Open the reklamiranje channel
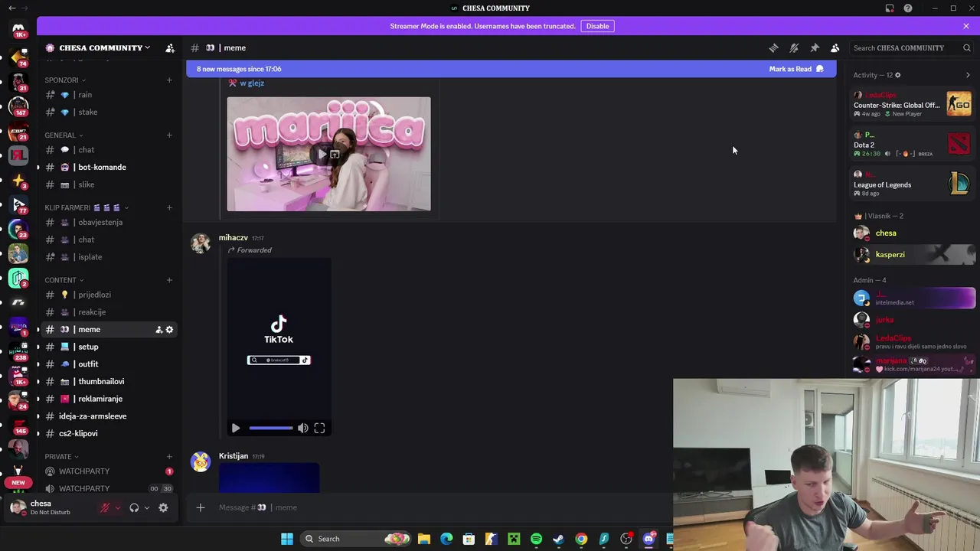This screenshot has height=551, width=980. click(x=109, y=399)
